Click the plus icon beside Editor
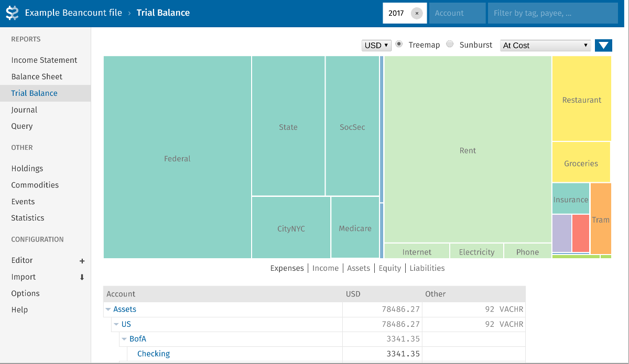 [x=82, y=261]
